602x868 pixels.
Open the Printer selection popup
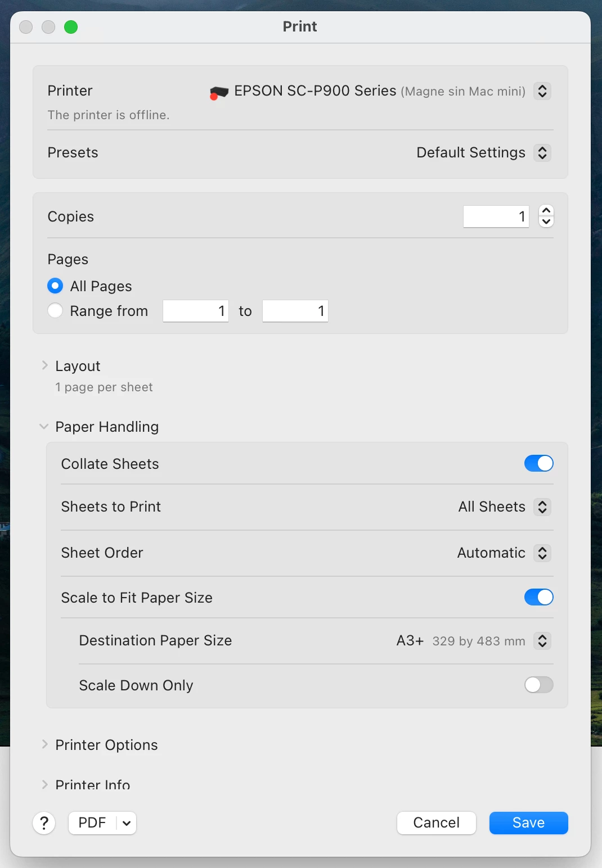(542, 91)
